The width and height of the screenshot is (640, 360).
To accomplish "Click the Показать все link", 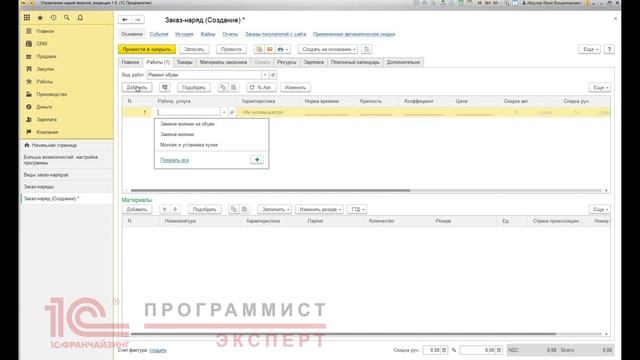I will [174, 160].
